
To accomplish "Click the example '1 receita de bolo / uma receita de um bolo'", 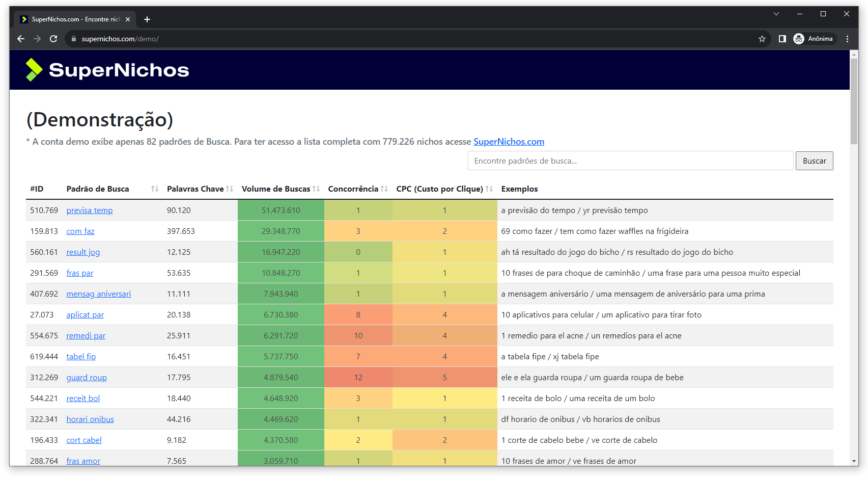I will pyautogui.click(x=578, y=399).
